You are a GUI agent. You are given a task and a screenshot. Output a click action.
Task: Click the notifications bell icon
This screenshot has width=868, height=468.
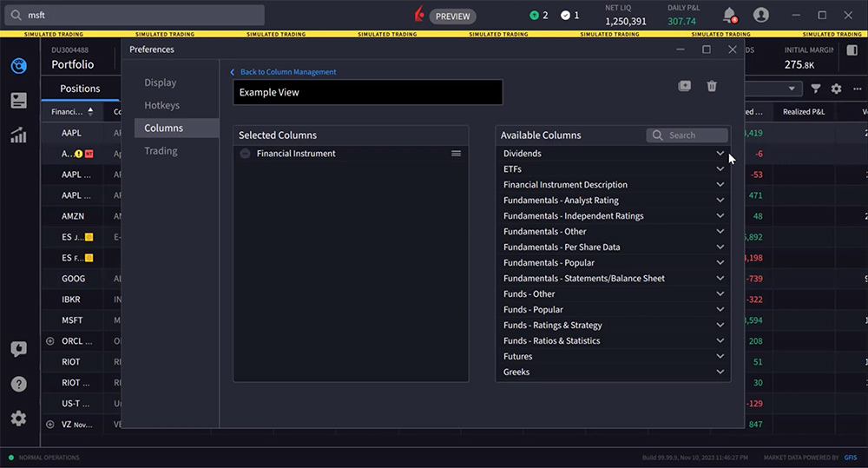[x=729, y=15]
